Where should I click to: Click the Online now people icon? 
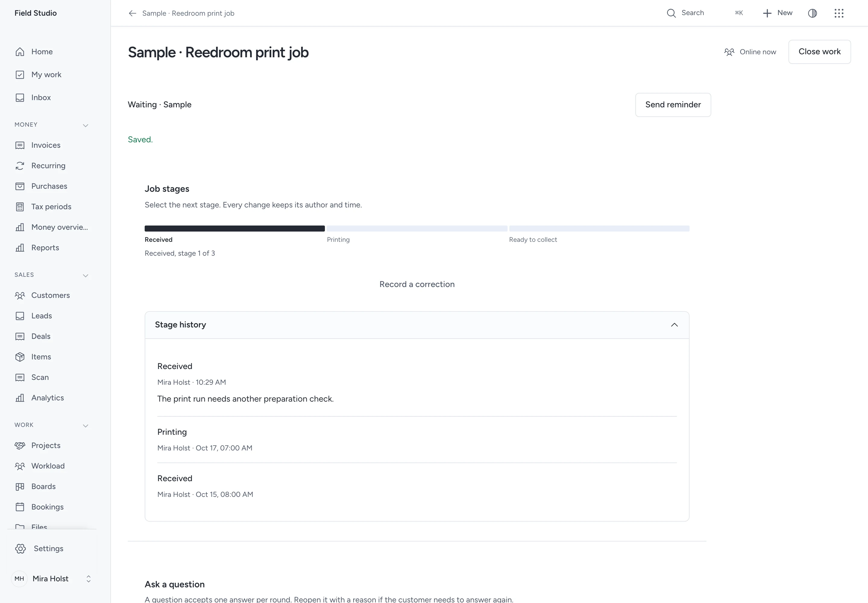(x=729, y=52)
